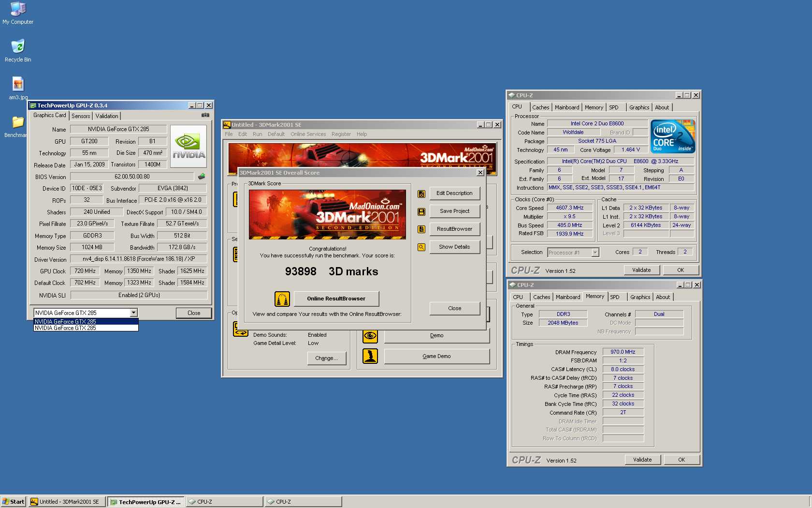Screen dimensions: 812x508
Task: Open the Processor #1 selection dropdown
Action: (x=595, y=253)
